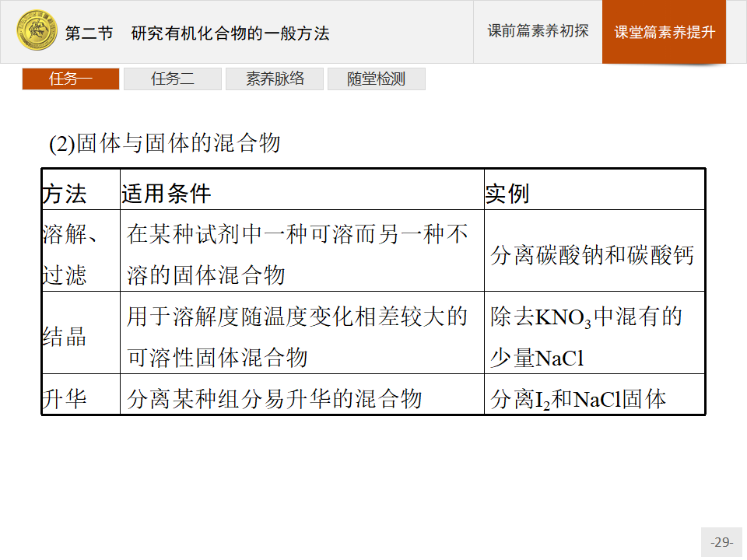Go to 任务二 tab

pyautogui.click(x=173, y=79)
